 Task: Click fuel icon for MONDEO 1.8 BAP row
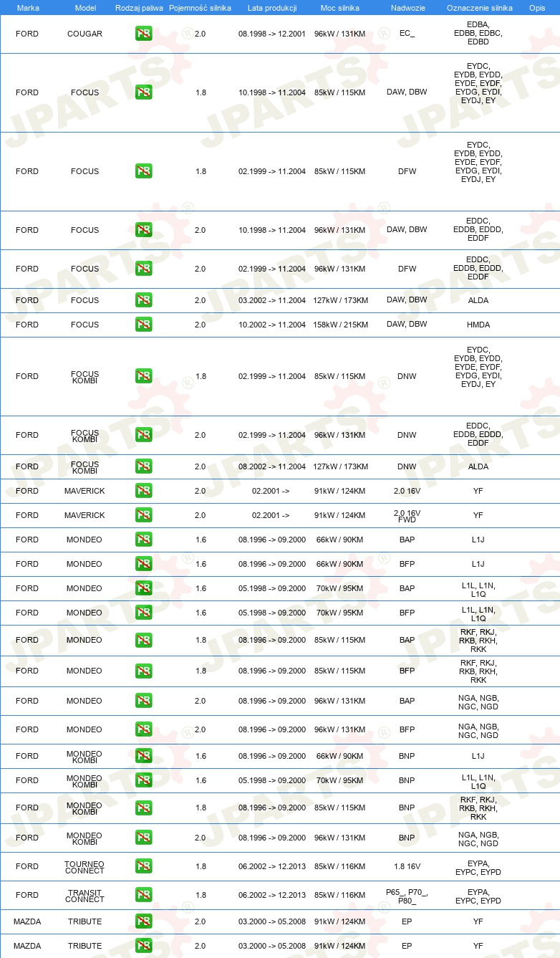[x=144, y=640]
